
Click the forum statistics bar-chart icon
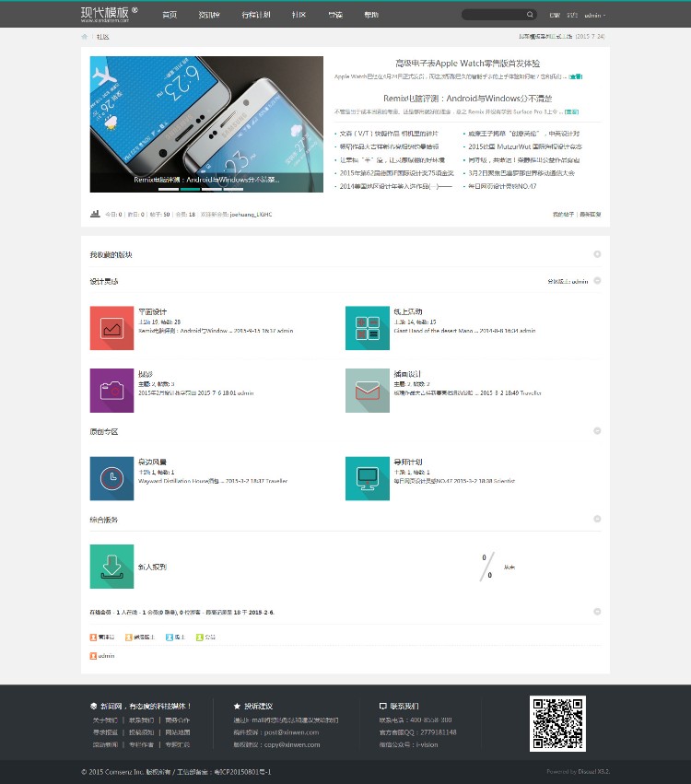95,214
